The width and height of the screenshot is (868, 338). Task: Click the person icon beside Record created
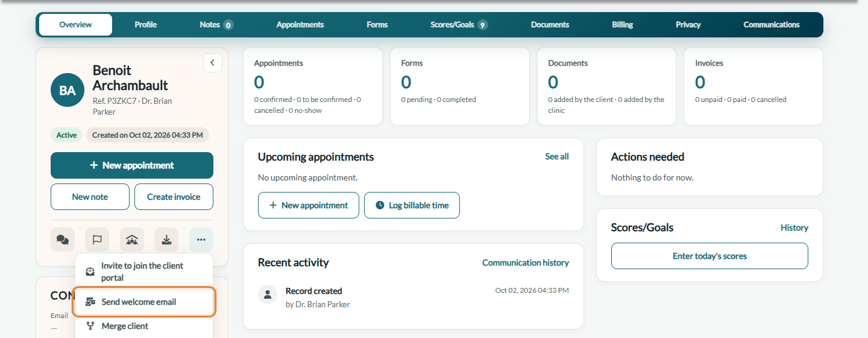(x=268, y=295)
